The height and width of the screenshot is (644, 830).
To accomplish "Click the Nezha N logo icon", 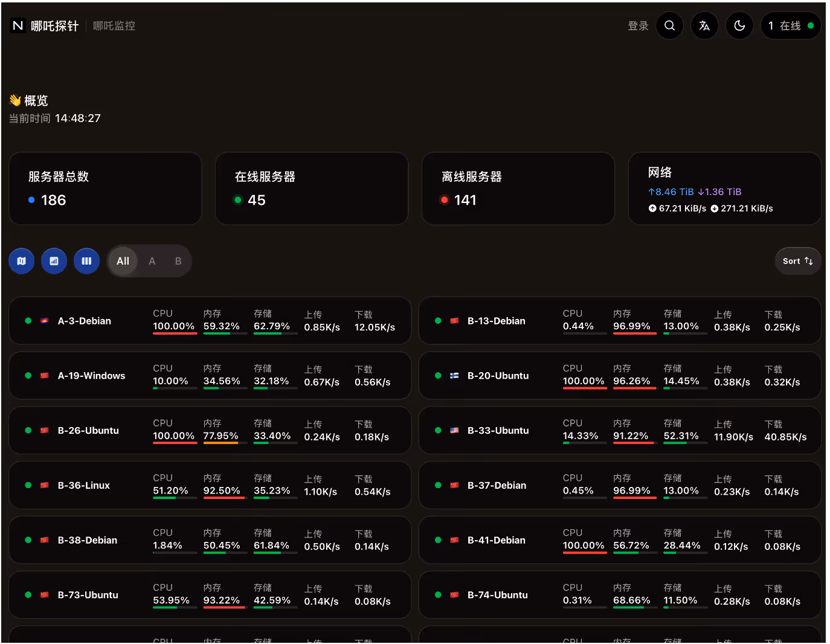I will pos(18,26).
